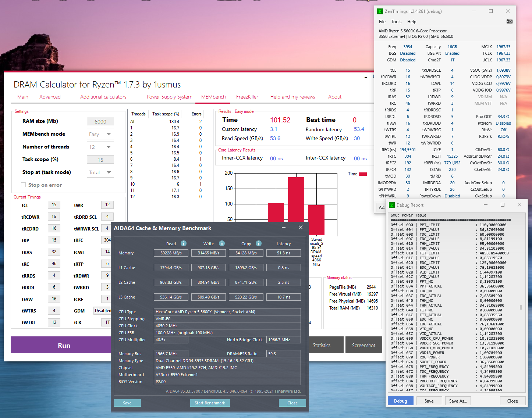Click the Memory Read 59228 MB/s field

pos(171,253)
